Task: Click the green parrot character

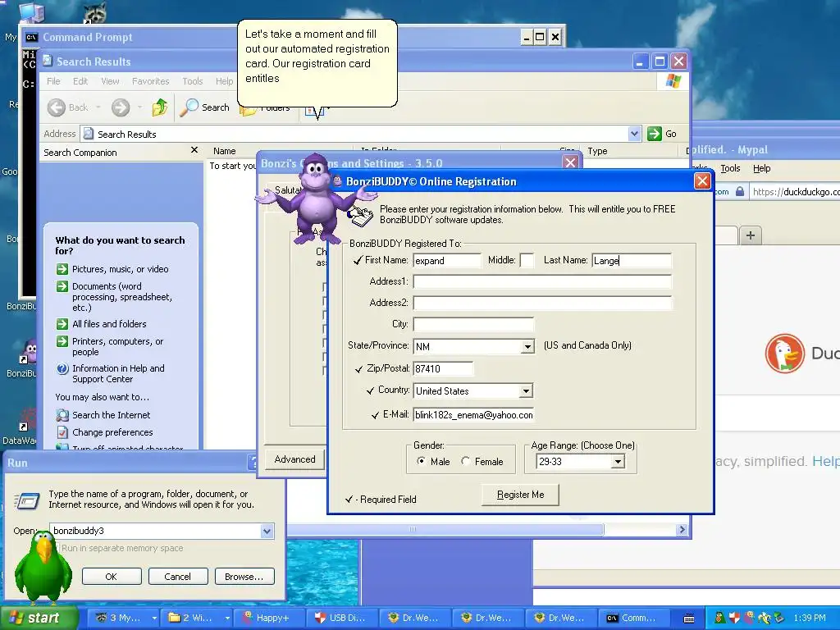Action: click(43, 567)
